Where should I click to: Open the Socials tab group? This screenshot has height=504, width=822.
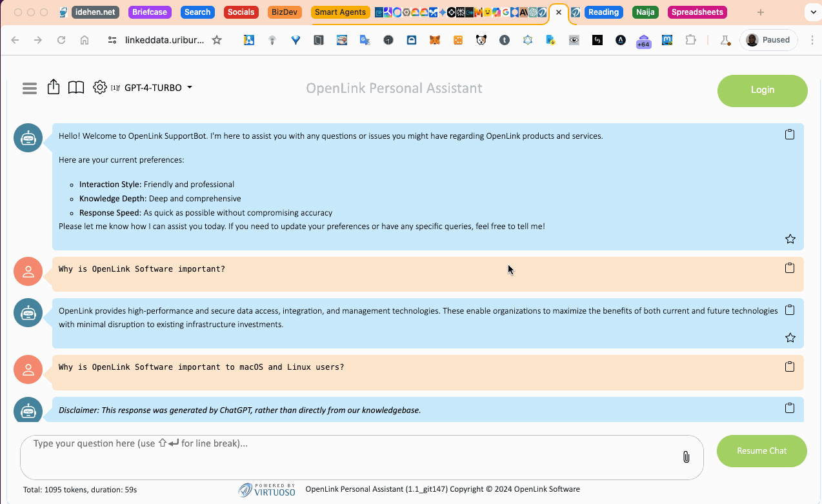click(x=241, y=12)
